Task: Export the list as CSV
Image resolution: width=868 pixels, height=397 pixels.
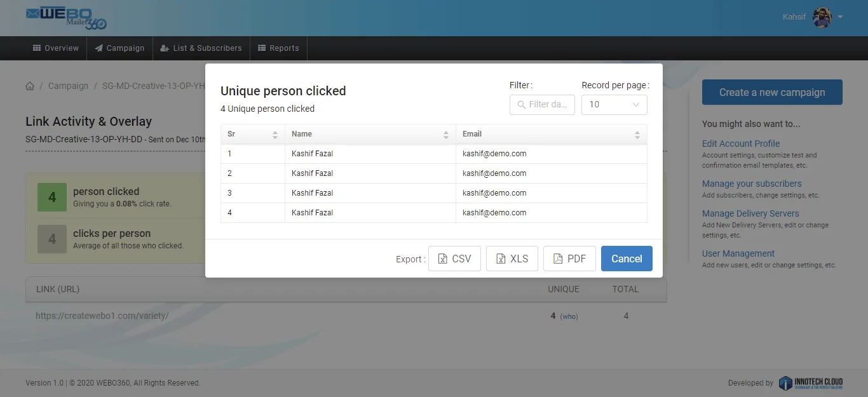Action: (x=454, y=259)
